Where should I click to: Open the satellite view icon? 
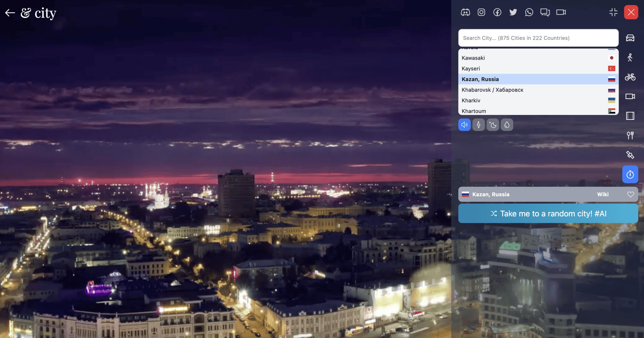click(x=630, y=155)
